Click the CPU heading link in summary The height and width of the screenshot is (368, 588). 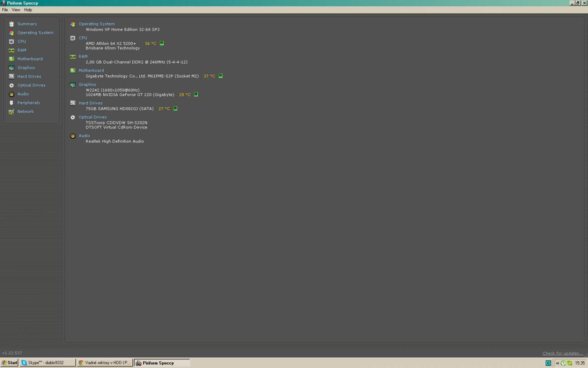coord(83,38)
